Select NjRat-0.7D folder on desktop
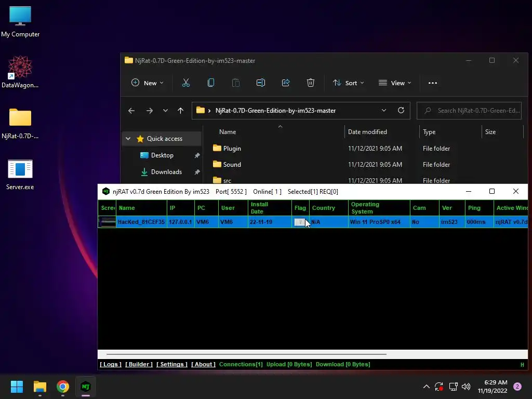 [20, 124]
